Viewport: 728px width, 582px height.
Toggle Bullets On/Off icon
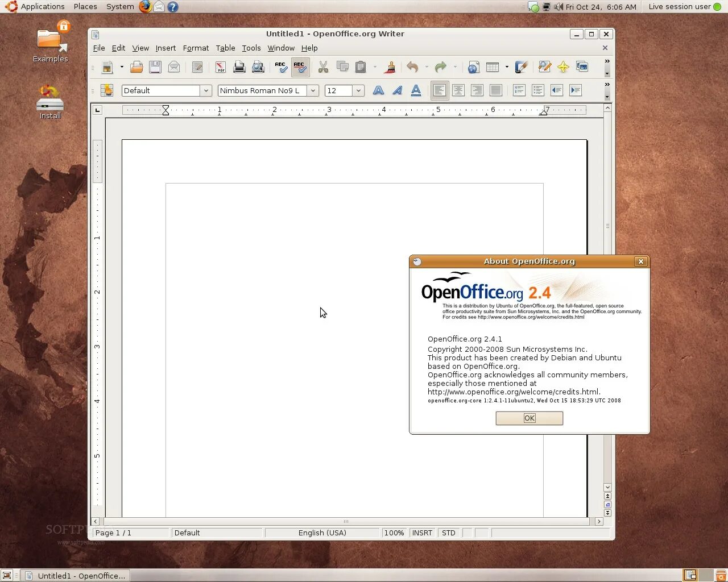[x=537, y=90]
